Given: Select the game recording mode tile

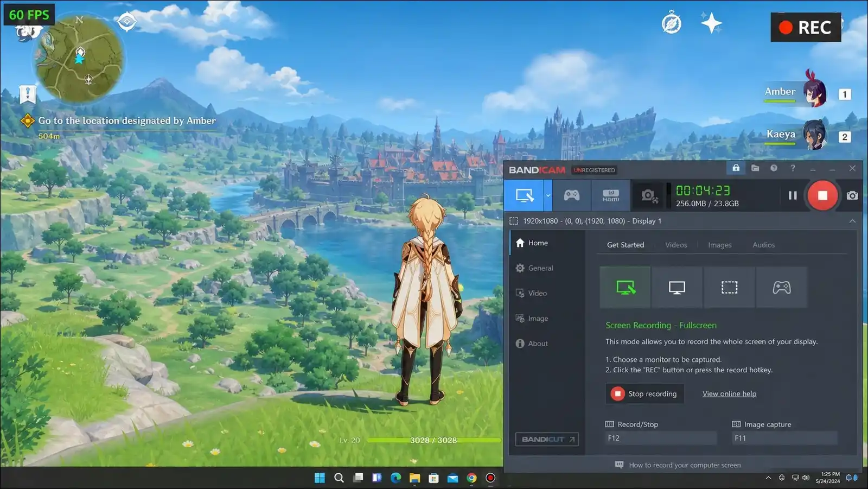Looking at the screenshot, I should coord(782,287).
